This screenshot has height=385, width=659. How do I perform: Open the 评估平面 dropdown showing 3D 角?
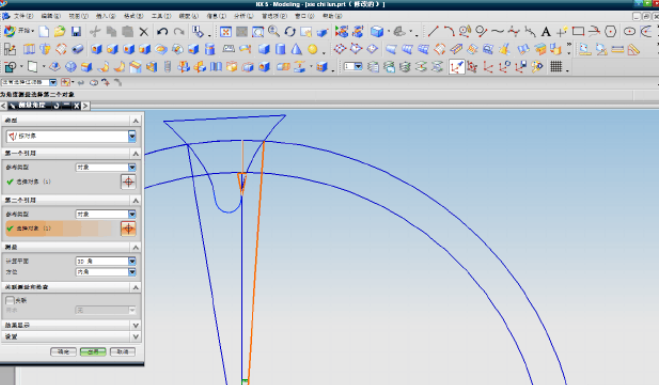point(105,261)
